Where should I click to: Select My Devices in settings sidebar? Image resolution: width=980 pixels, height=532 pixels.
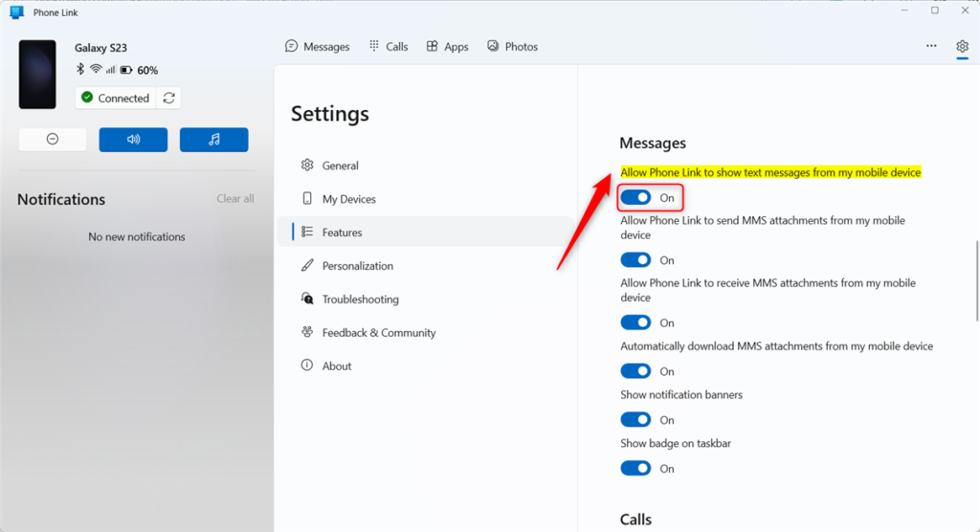[426, 199]
